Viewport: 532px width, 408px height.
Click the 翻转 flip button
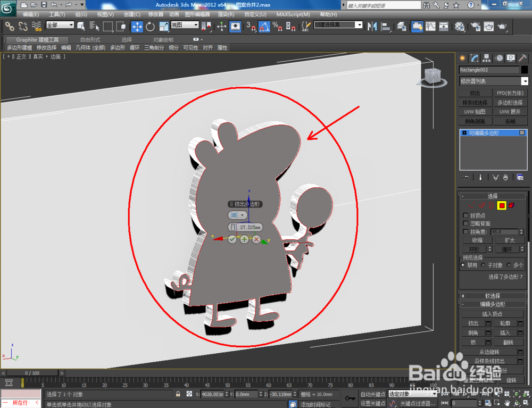tap(508, 343)
